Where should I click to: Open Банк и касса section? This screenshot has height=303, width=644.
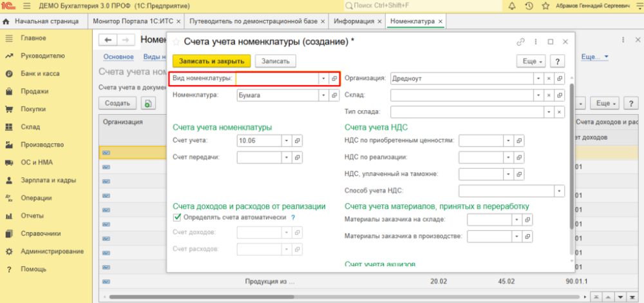tap(40, 73)
